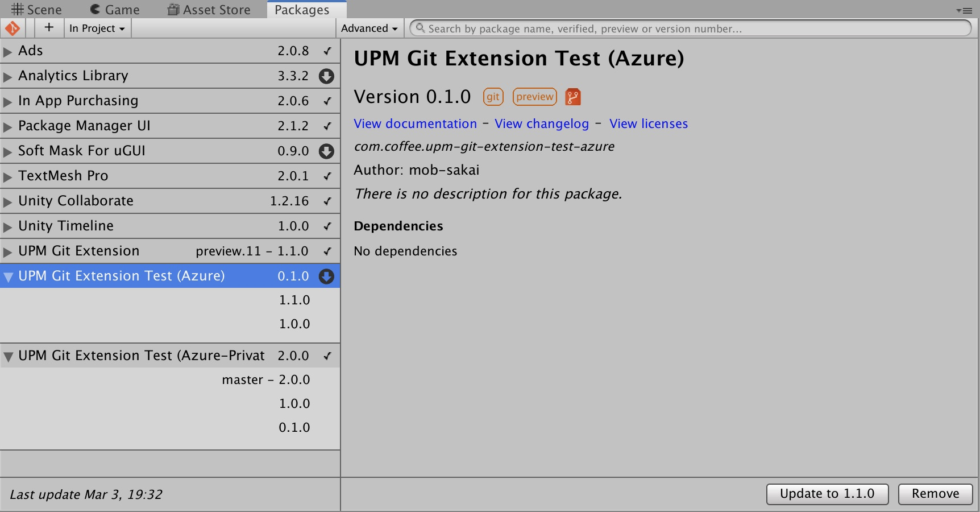Click the update icon next to Soft Mask For uGUI
980x512 pixels.
pyautogui.click(x=327, y=151)
